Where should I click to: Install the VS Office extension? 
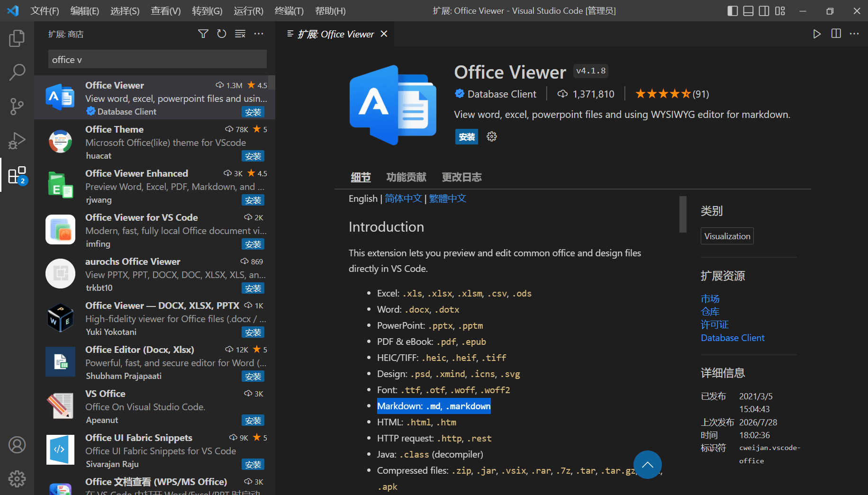[253, 421]
